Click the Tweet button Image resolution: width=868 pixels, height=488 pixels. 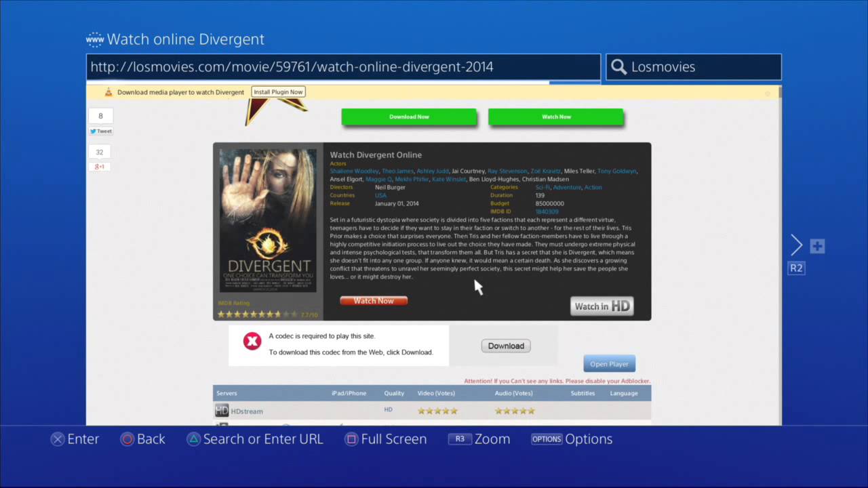101,131
